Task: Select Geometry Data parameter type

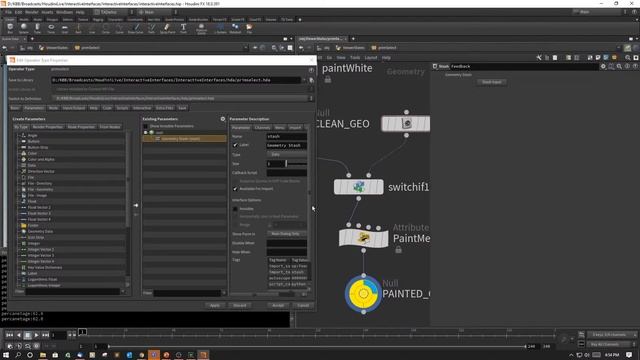Action: pos(40,231)
